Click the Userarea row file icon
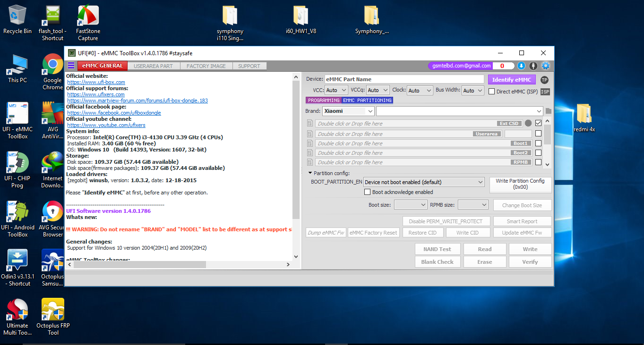Screen dimensions: 644x345 tap(310, 134)
